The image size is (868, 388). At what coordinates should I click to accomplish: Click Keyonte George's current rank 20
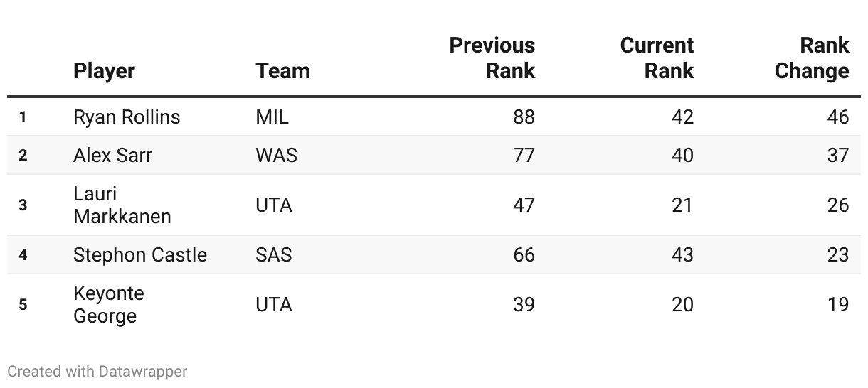pyautogui.click(x=682, y=305)
